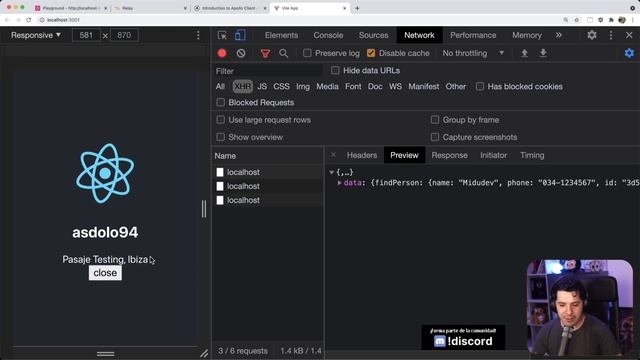The height and width of the screenshot is (360, 640).
Task: Open device toolbar more options menu
Action: (x=198, y=35)
